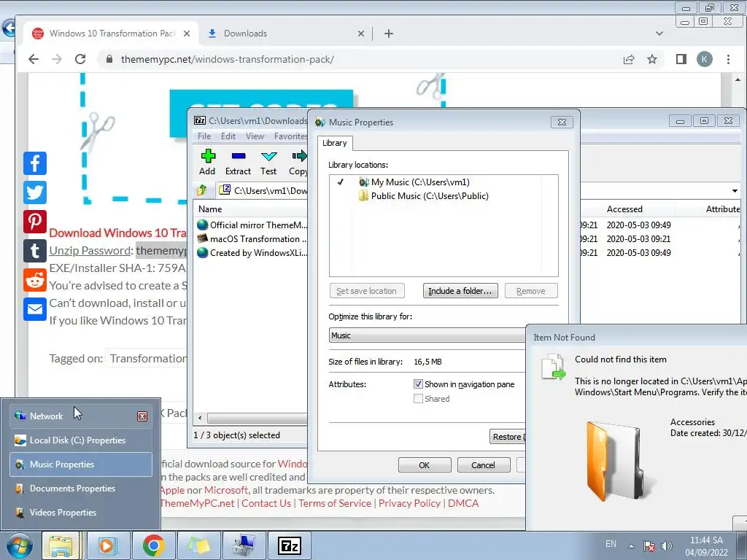Image resolution: width=747 pixels, height=560 pixels.
Task: Reload the Chrome page
Action: 80,59
